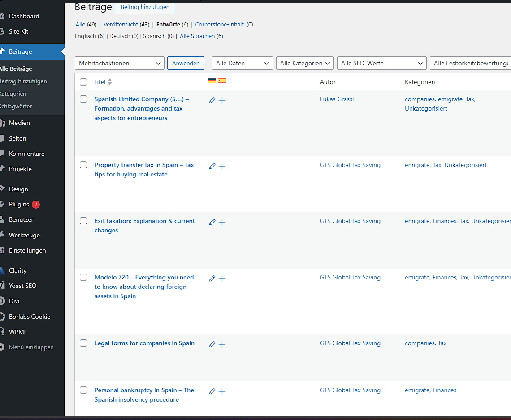This screenshot has height=420, width=511.
Task: Toggle the select-all posts checkbox
Action: [x=83, y=82]
